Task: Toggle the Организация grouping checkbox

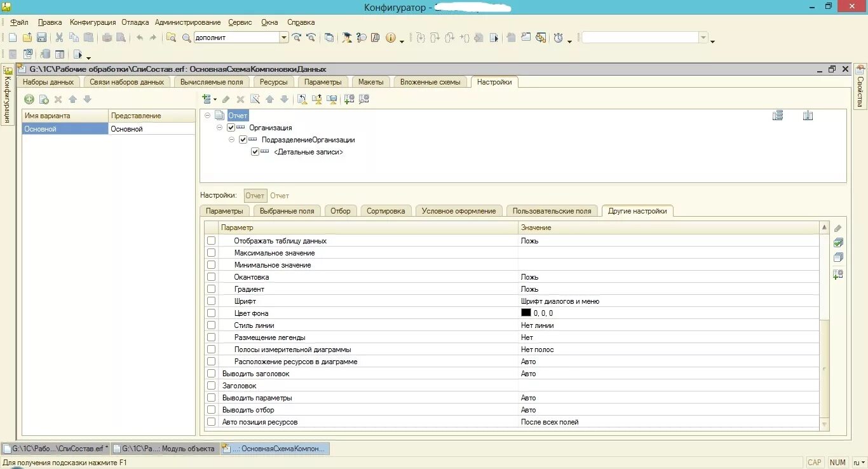Action: (x=231, y=128)
